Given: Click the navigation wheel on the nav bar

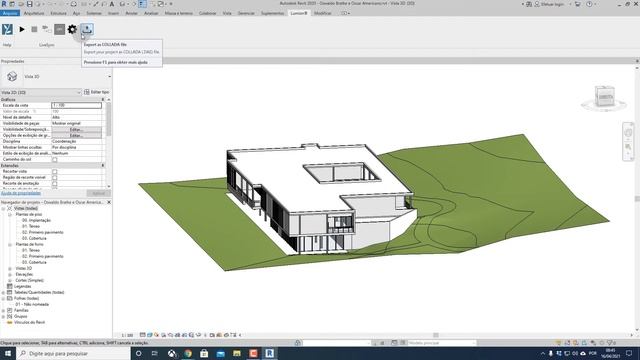Looking at the screenshot, I should [x=628, y=132].
